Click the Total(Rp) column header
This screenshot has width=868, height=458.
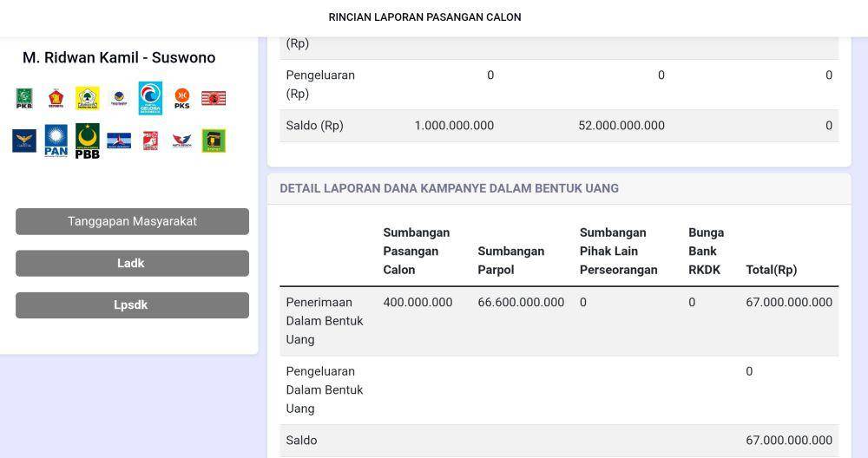(x=771, y=270)
